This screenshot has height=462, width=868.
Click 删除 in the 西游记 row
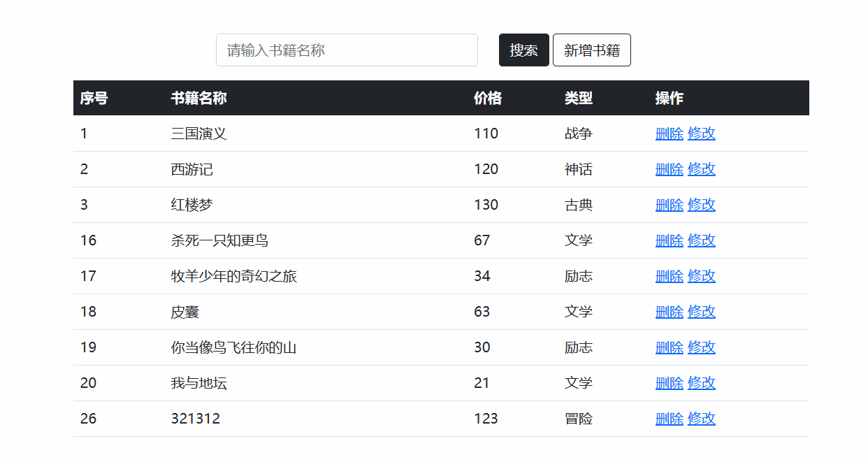(x=670, y=169)
